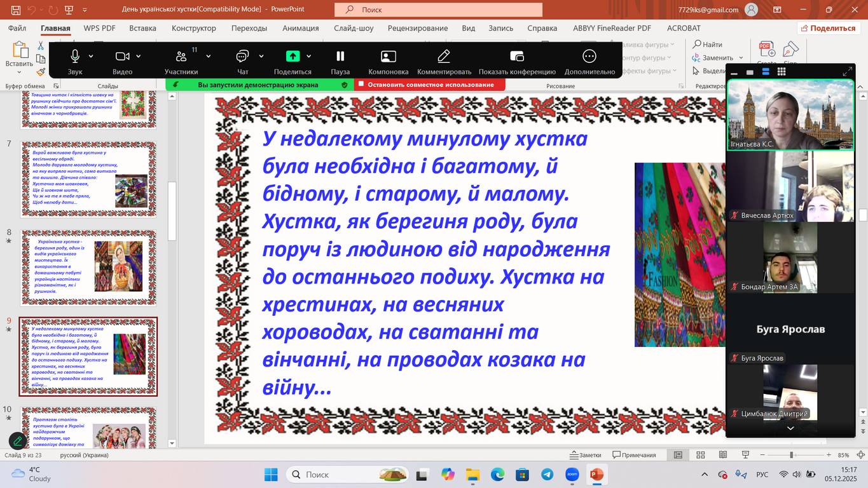Open the Zoom Чат chat icon
The image size is (868, 488).
pyautogui.click(x=242, y=57)
